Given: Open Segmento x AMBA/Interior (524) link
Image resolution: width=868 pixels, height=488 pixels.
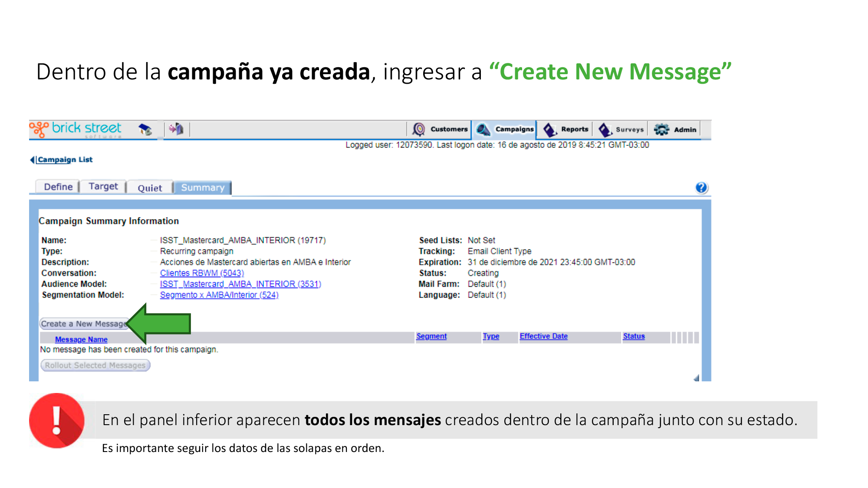Looking at the screenshot, I should coord(219,295).
